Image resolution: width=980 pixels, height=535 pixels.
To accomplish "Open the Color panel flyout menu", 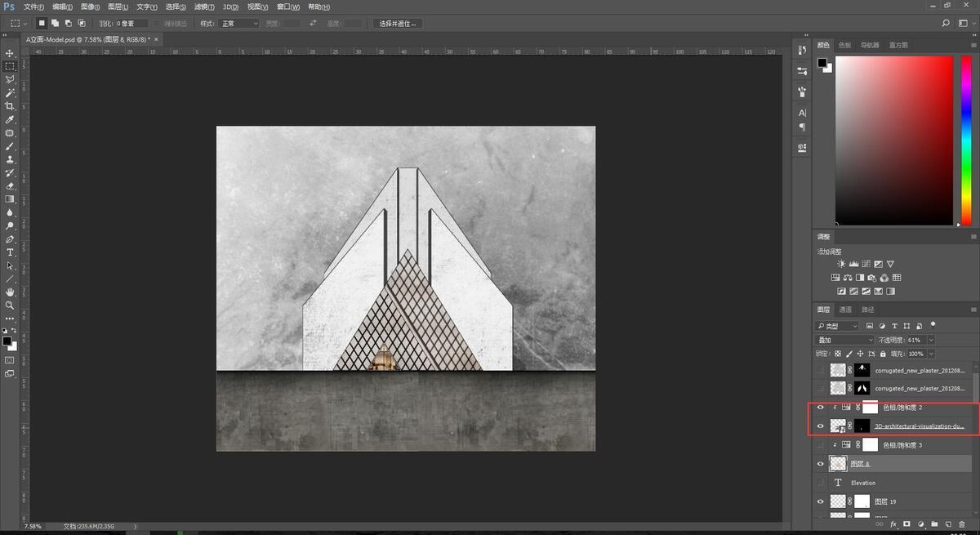I will coord(973,45).
